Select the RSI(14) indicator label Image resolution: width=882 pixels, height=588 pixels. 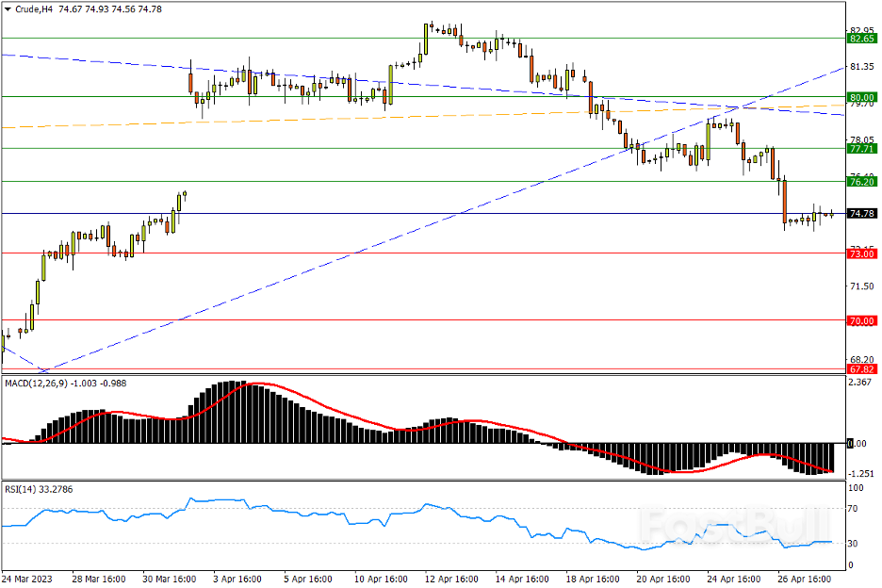point(22,488)
